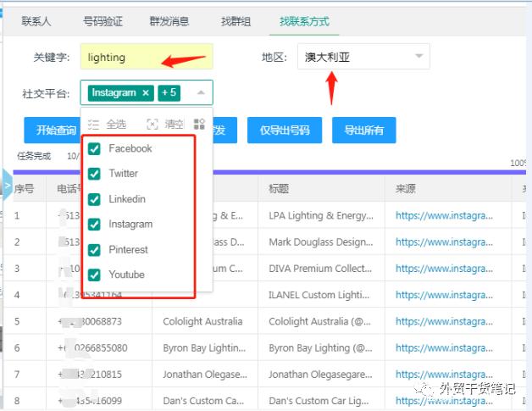
Task: Open the Instagram link for Byron Bay Lighting
Action: tap(444, 348)
